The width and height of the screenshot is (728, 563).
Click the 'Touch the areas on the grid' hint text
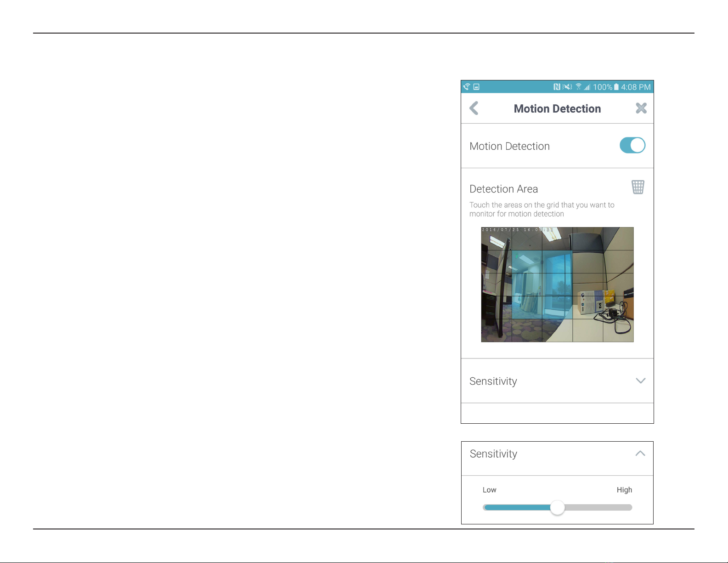tap(542, 209)
